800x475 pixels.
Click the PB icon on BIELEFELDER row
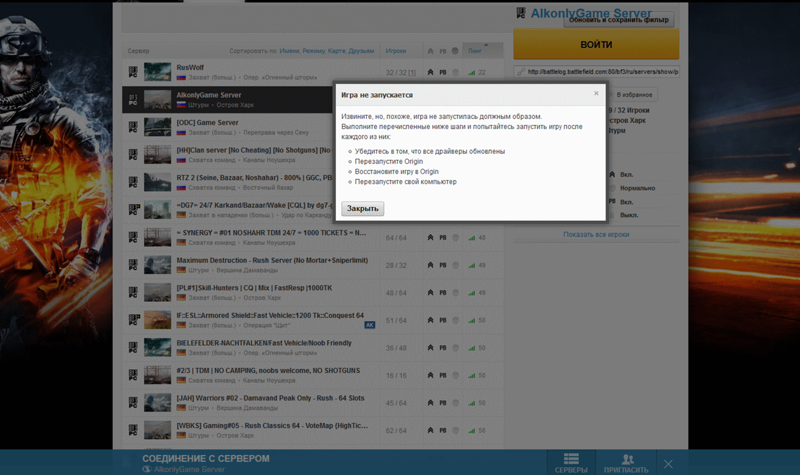click(x=443, y=347)
